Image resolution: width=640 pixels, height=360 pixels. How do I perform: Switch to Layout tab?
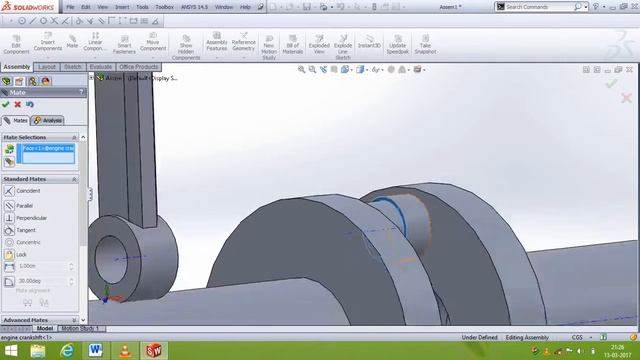[47, 67]
